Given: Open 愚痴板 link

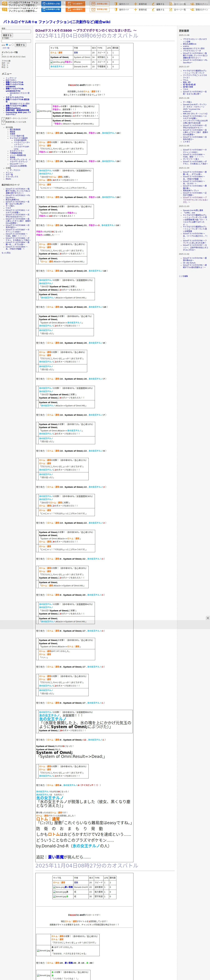Looking at the screenshot, I should click(13, 157).
